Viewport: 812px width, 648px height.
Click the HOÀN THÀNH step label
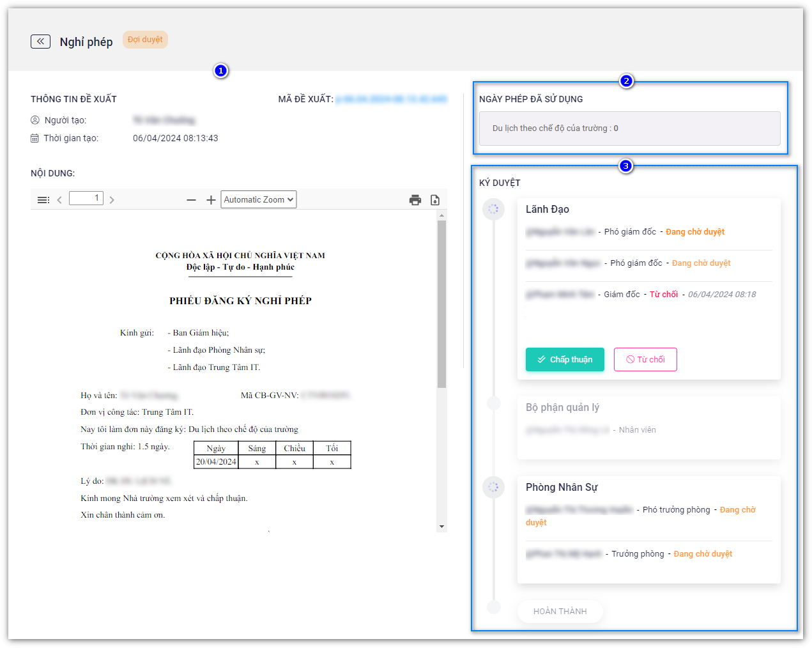tap(560, 612)
